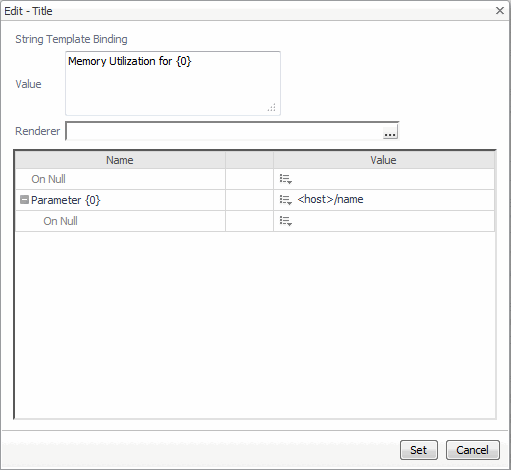Click the Name column header
The height and width of the screenshot is (470, 511).
(120, 160)
